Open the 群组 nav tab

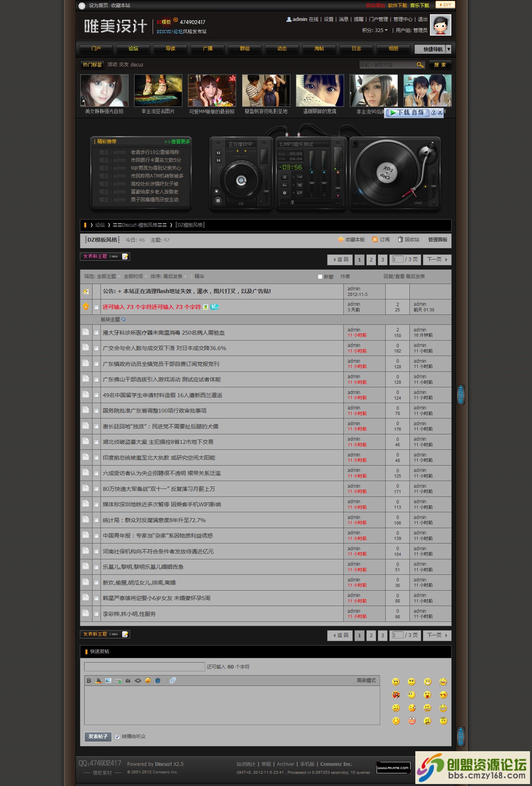pos(245,49)
